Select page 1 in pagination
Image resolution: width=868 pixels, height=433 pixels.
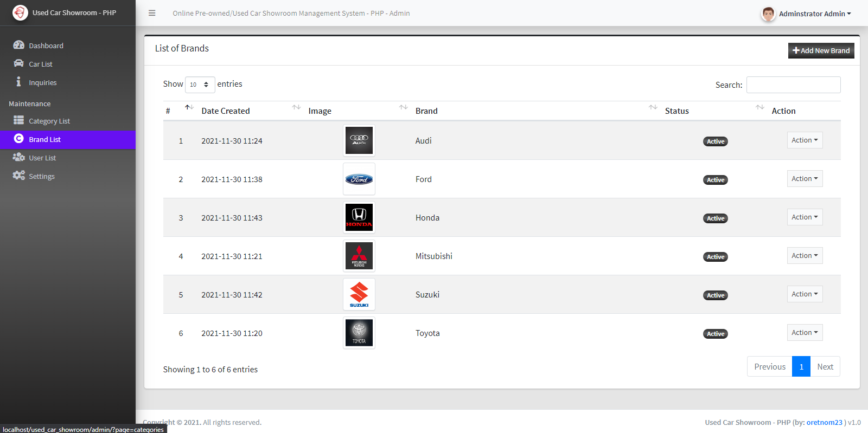[801, 366]
